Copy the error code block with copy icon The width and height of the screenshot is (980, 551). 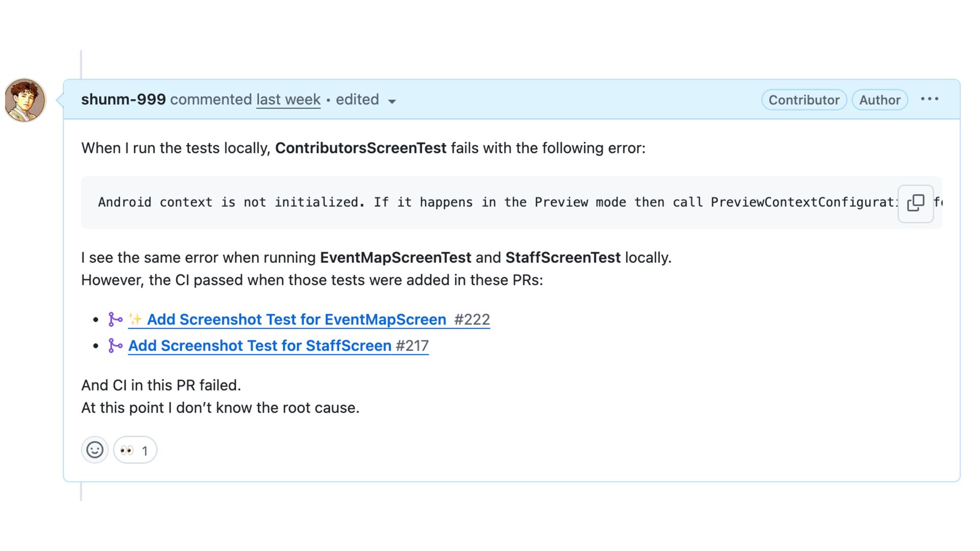tap(916, 203)
